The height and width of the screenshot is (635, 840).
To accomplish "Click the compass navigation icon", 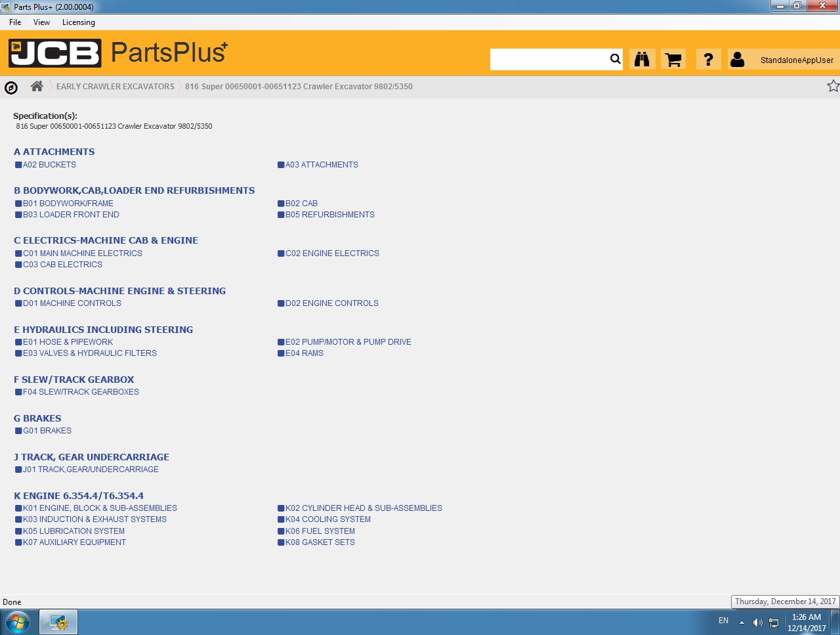I will (10, 87).
